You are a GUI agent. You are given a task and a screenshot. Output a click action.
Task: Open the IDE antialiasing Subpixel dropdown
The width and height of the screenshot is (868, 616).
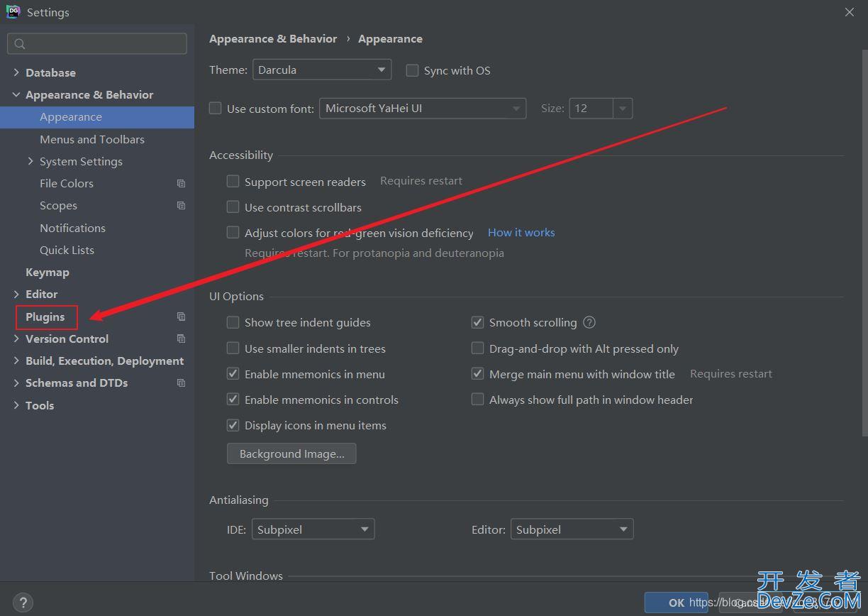(x=313, y=529)
